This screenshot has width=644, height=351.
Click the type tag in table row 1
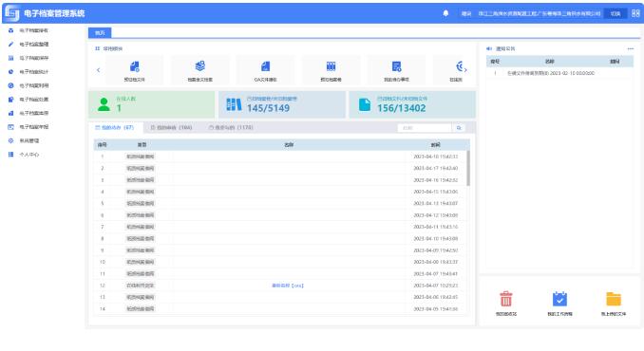(x=140, y=157)
